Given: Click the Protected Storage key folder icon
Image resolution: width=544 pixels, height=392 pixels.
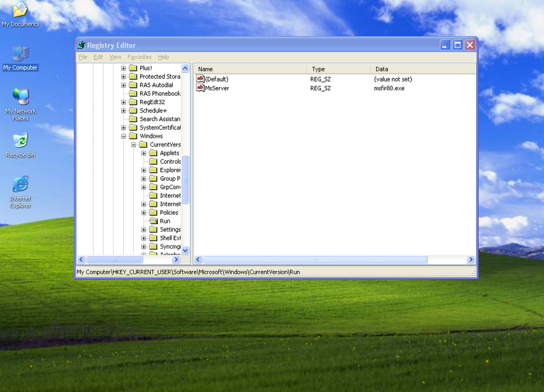Looking at the screenshot, I should pyautogui.click(x=133, y=77).
